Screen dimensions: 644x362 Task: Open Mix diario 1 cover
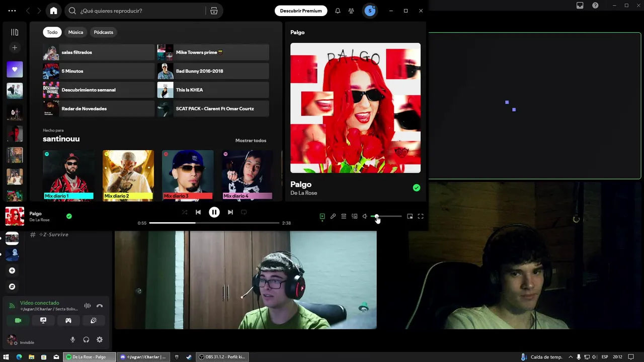[68, 175]
